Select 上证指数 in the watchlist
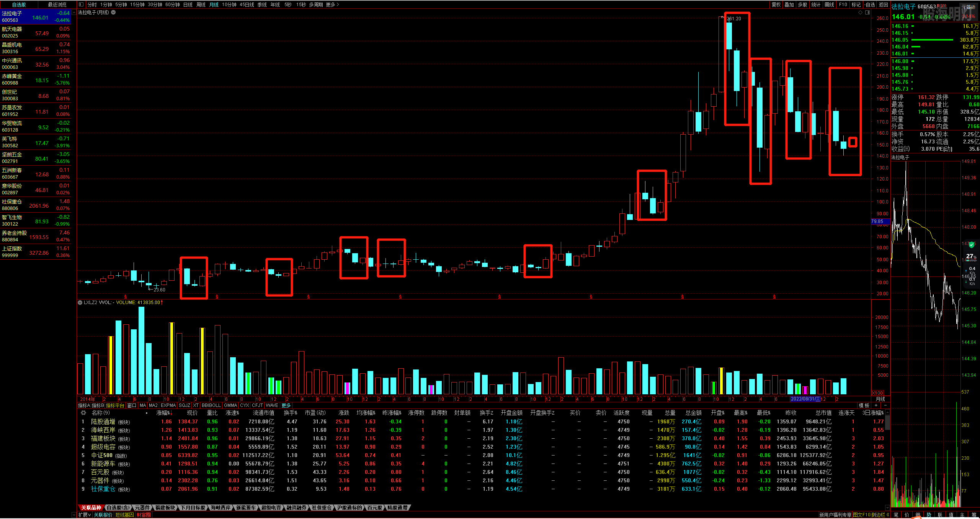The width and height of the screenshot is (980, 519). point(36,252)
